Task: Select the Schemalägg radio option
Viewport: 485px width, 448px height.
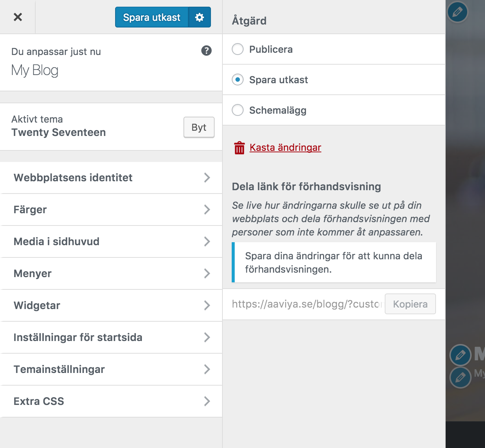Action: pos(238,110)
